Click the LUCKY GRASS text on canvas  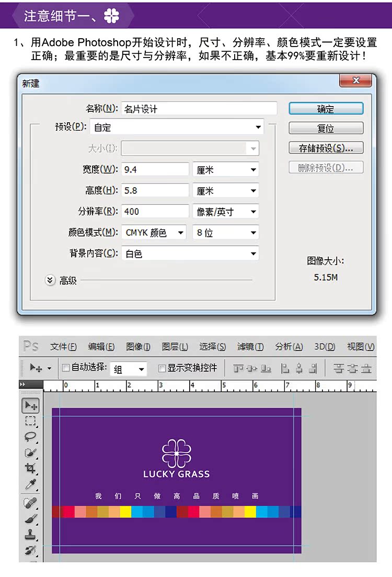(177, 474)
